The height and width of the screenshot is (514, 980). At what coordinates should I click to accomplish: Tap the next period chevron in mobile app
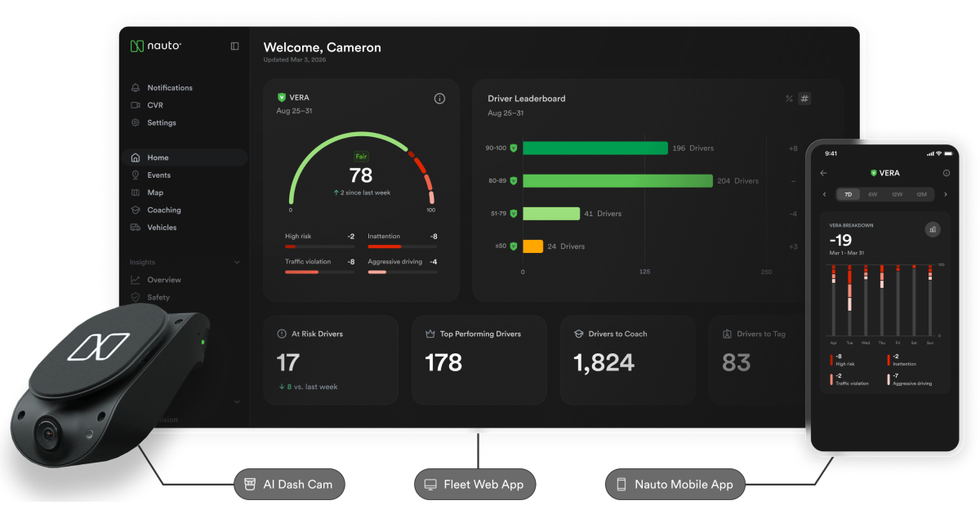[x=946, y=194]
